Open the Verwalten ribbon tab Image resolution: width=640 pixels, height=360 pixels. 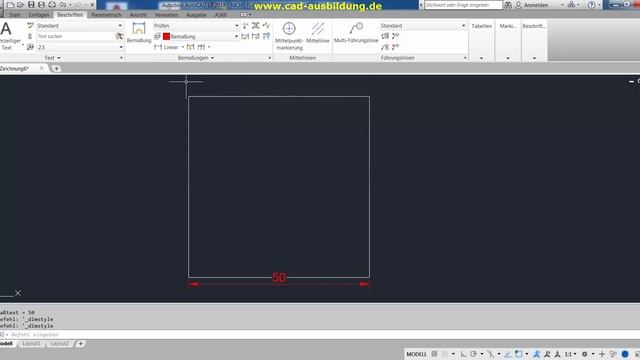(x=166, y=15)
